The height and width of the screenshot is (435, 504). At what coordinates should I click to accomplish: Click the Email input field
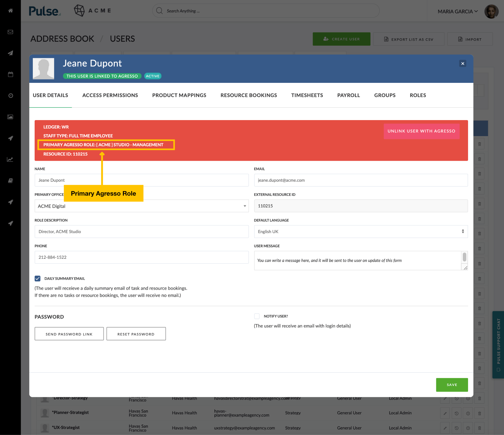pos(361,180)
